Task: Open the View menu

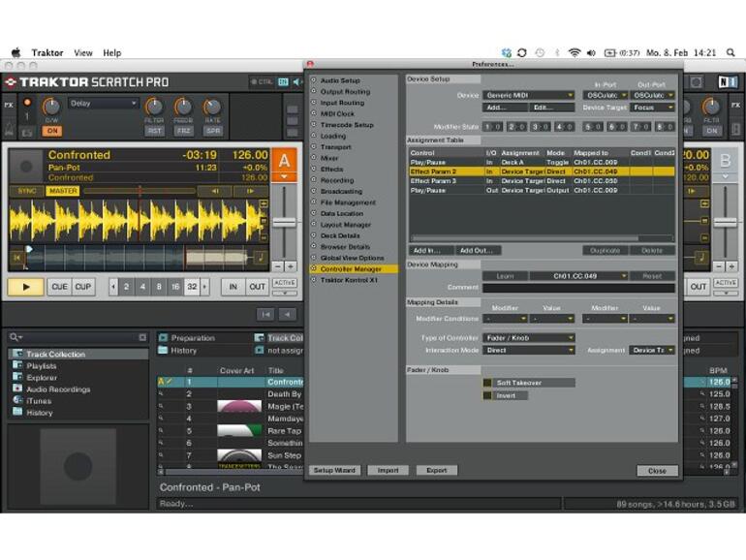Action: tap(83, 52)
